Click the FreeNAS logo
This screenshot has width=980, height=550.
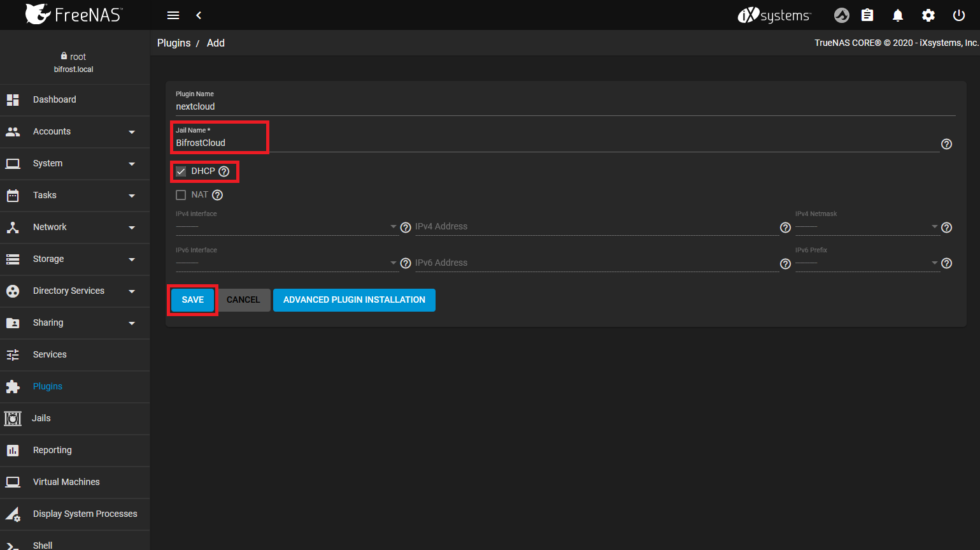click(74, 14)
